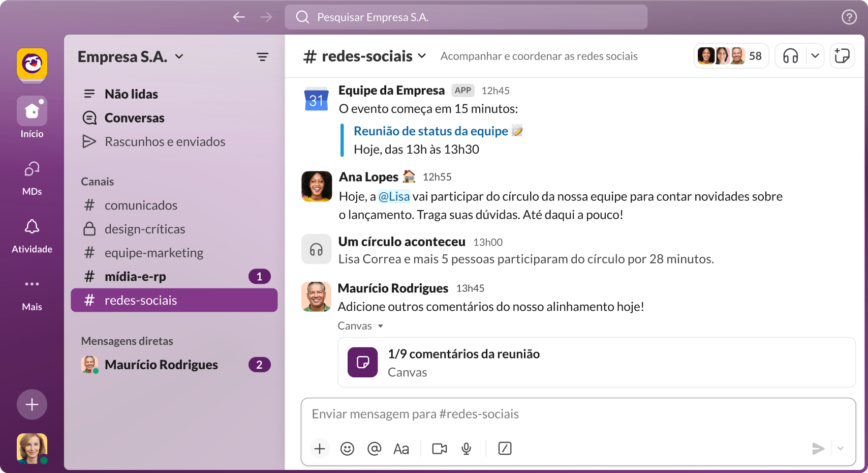Open the huddle headphones control
Viewport: 868px width, 473px height.
791,56
